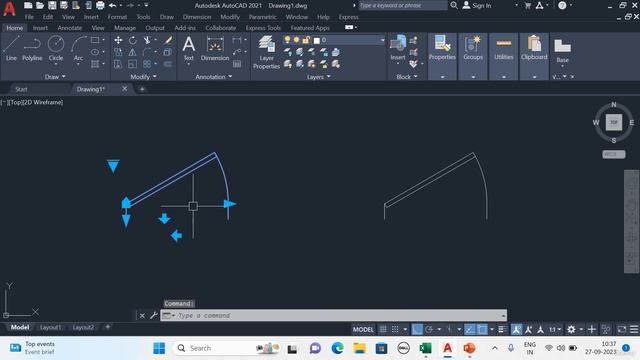640x360 pixels.
Task: Activate the Mirror tool
Action: click(133, 52)
